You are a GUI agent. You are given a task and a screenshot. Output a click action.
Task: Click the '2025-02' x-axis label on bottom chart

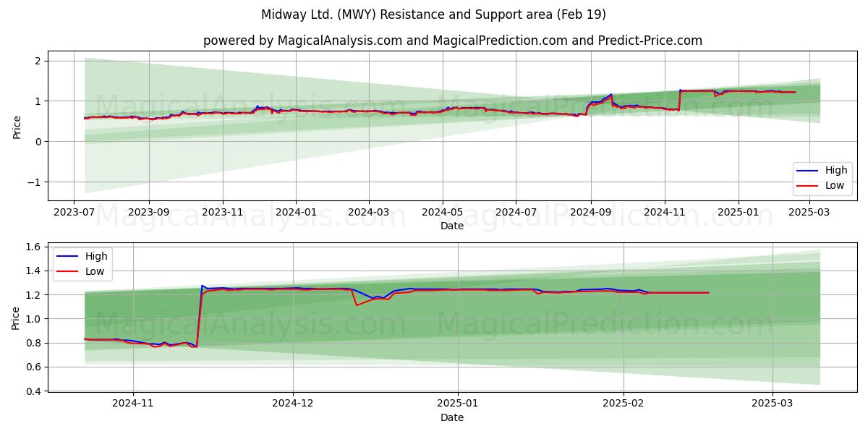[623, 405]
